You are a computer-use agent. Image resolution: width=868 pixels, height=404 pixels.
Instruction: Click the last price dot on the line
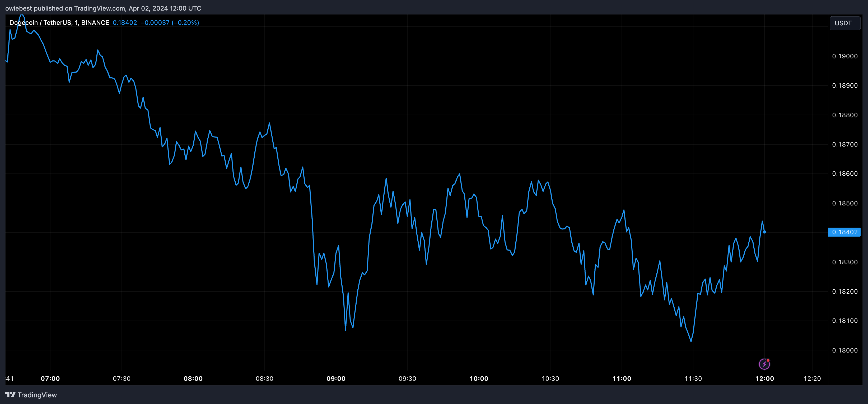764,232
